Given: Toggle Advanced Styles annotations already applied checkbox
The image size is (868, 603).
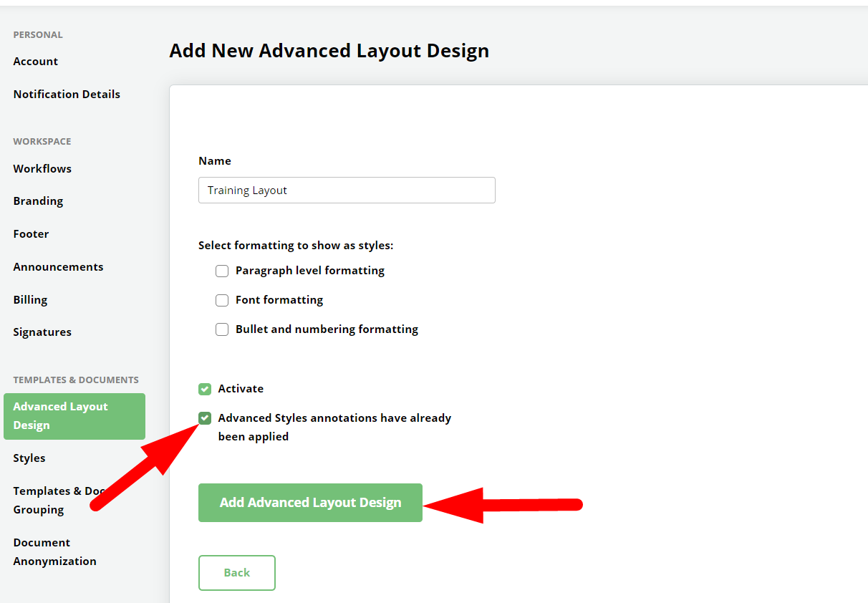Looking at the screenshot, I should click(206, 418).
